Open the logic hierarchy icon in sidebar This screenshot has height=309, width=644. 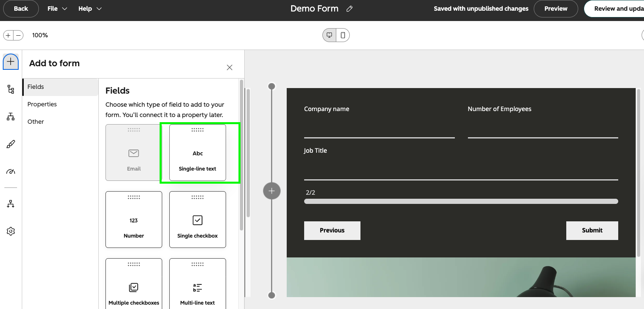[11, 117]
